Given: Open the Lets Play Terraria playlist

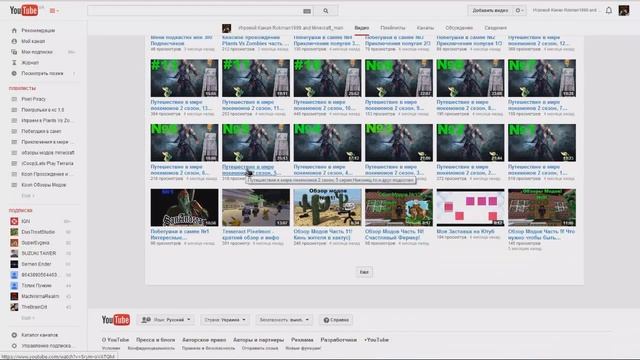Looking at the screenshot, I should pyautogui.click(x=47, y=163).
